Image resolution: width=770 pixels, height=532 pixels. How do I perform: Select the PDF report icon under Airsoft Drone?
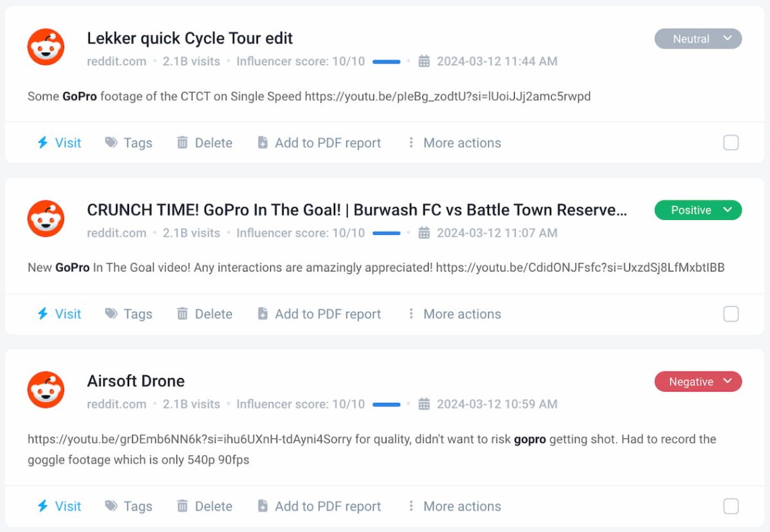pyautogui.click(x=262, y=506)
